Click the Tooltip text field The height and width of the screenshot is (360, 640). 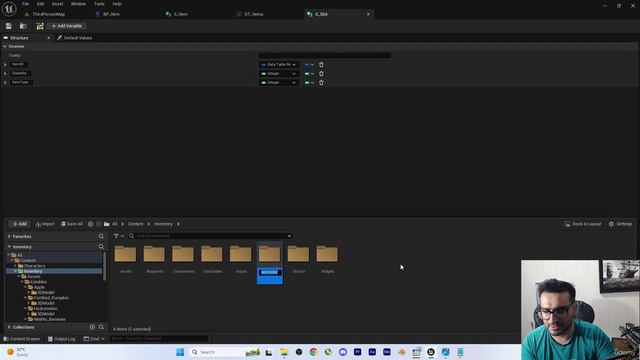click(325, 56)
